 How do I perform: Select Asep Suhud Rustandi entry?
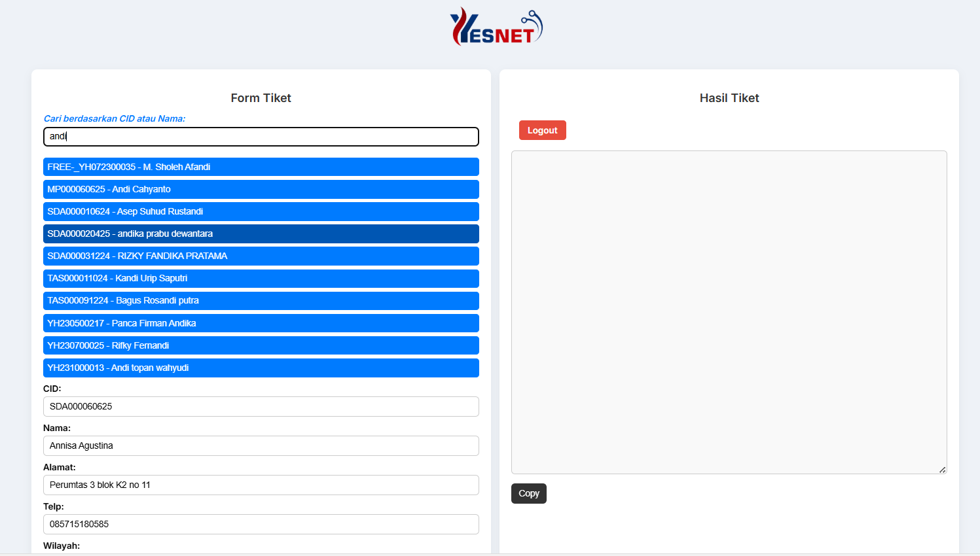coord(261,211)
